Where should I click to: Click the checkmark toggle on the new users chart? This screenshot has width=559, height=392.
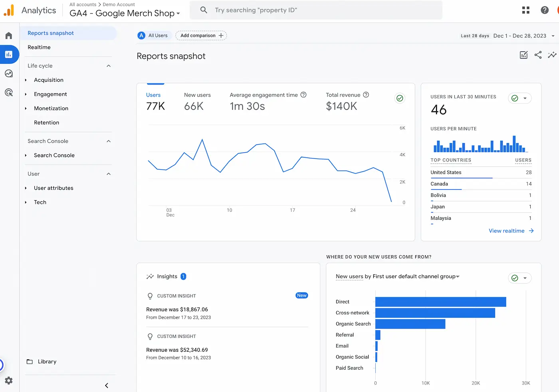point(515,278)
